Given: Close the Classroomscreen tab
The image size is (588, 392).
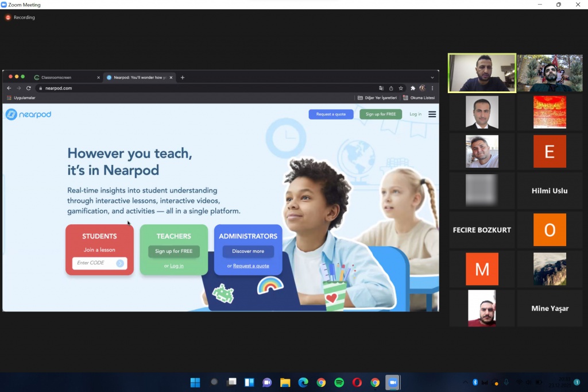Looking at the screenshot, I should pos(99,78).
